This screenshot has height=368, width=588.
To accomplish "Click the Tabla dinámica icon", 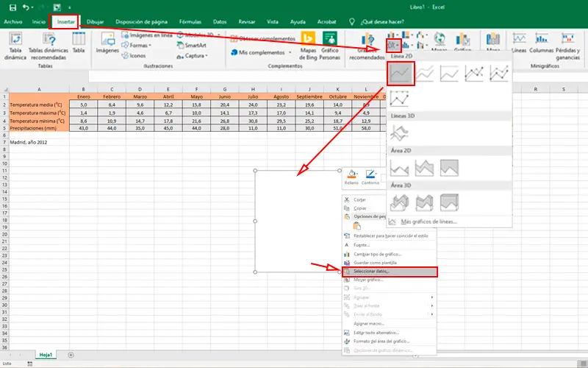I will pyautogui.click(x=15, y=40).
